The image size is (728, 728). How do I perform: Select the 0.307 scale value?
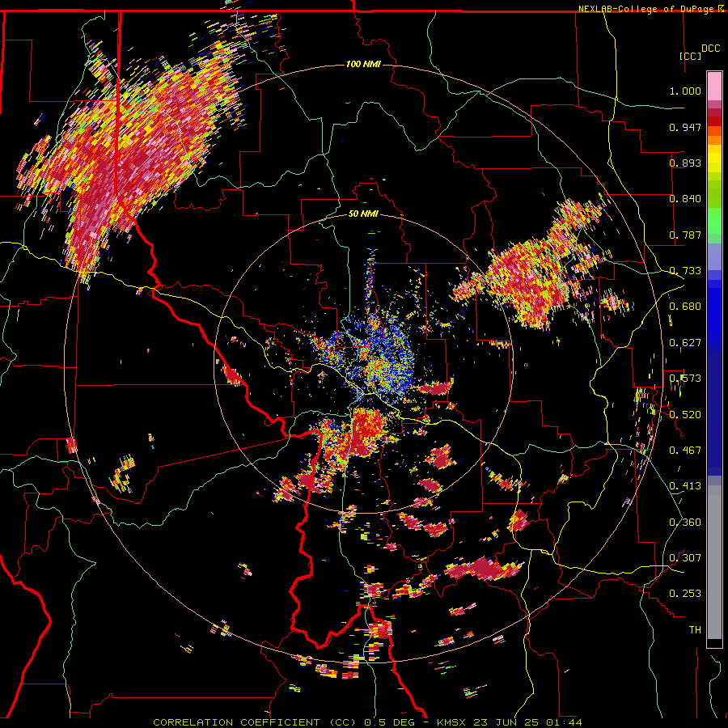685,558
